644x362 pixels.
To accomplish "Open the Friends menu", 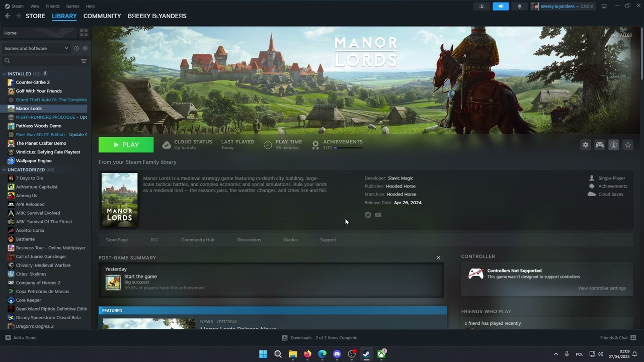I will pos(53,6).
